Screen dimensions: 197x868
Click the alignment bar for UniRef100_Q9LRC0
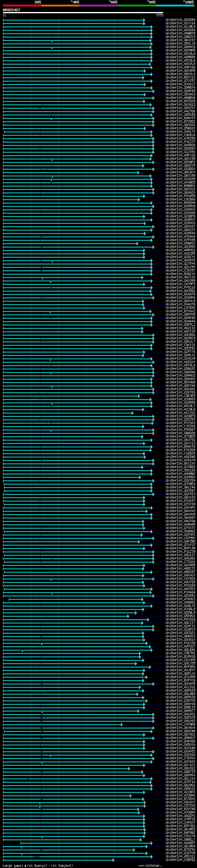[71, 172]
